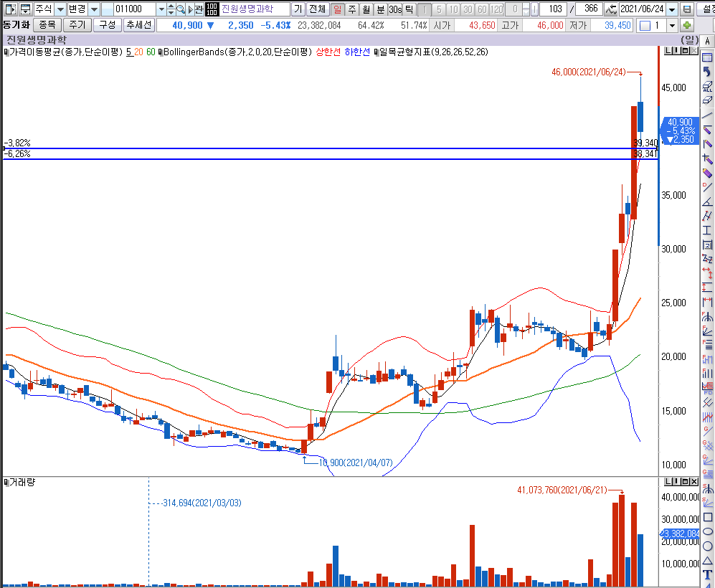Click the green plus add chart button
Viewport: 715px width, 588px height.
687,26
